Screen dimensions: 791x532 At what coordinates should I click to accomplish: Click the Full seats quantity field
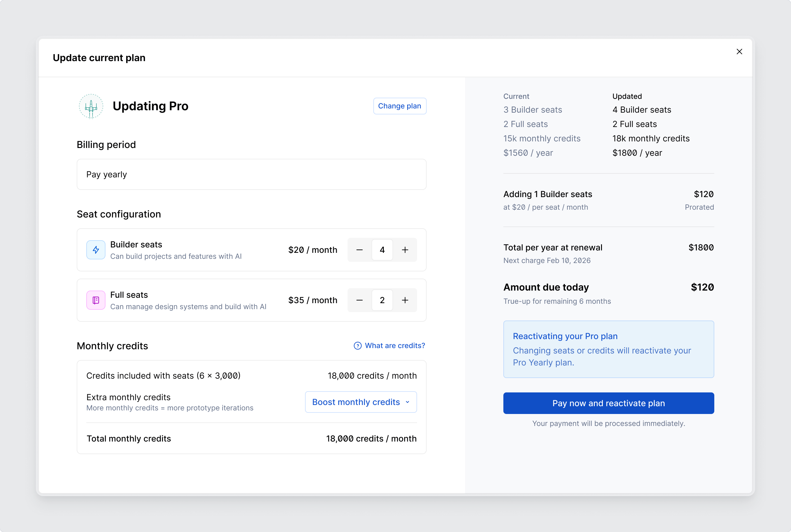click(382, 300)
